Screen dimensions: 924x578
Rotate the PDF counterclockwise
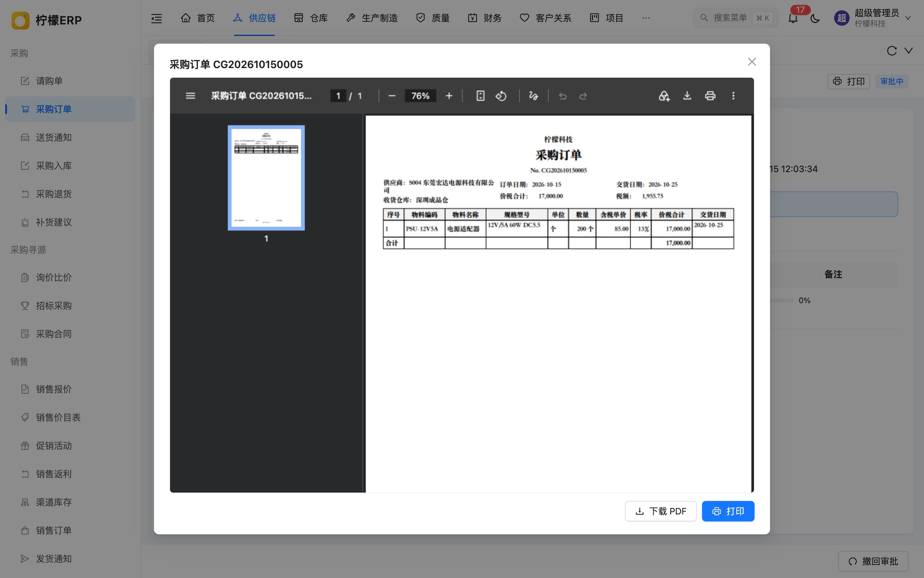click(501, 96)
